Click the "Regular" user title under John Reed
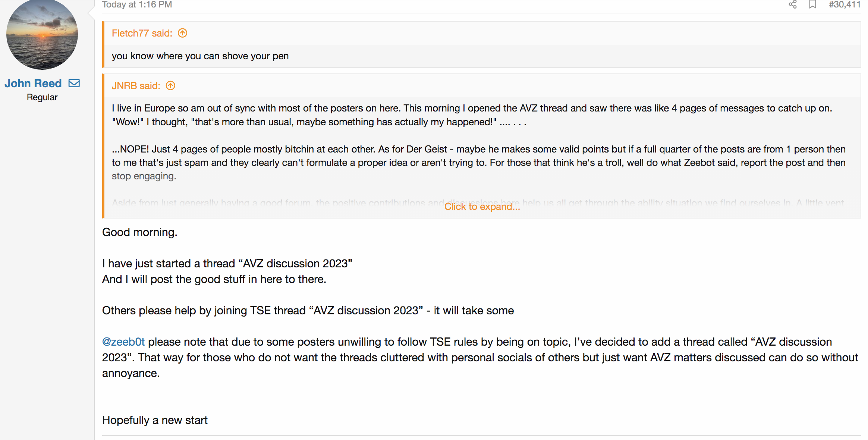The width and height of the screenshot is (868, 440). [42, 97]
